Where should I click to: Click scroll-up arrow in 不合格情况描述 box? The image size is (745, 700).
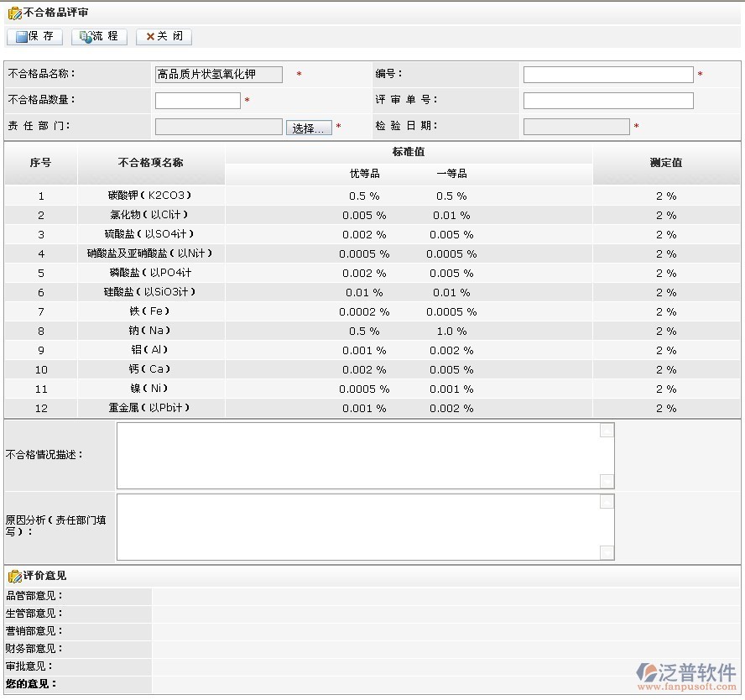(x=607, y=431)
